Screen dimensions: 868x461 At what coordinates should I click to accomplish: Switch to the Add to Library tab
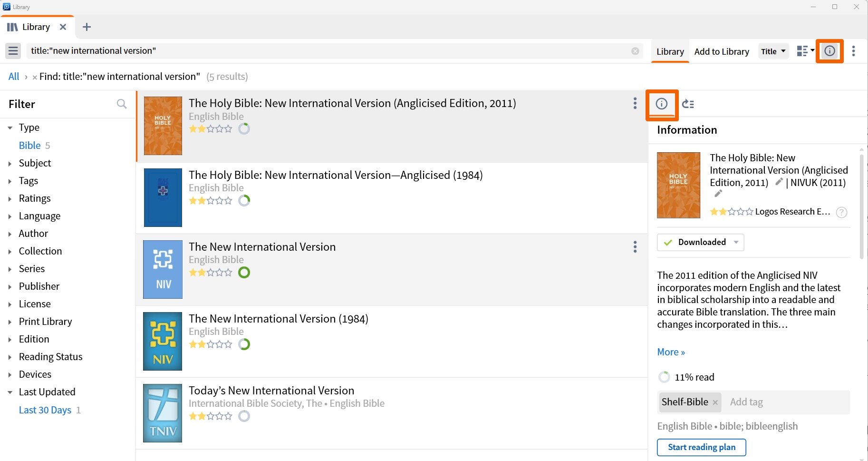(x=722, y=51)
